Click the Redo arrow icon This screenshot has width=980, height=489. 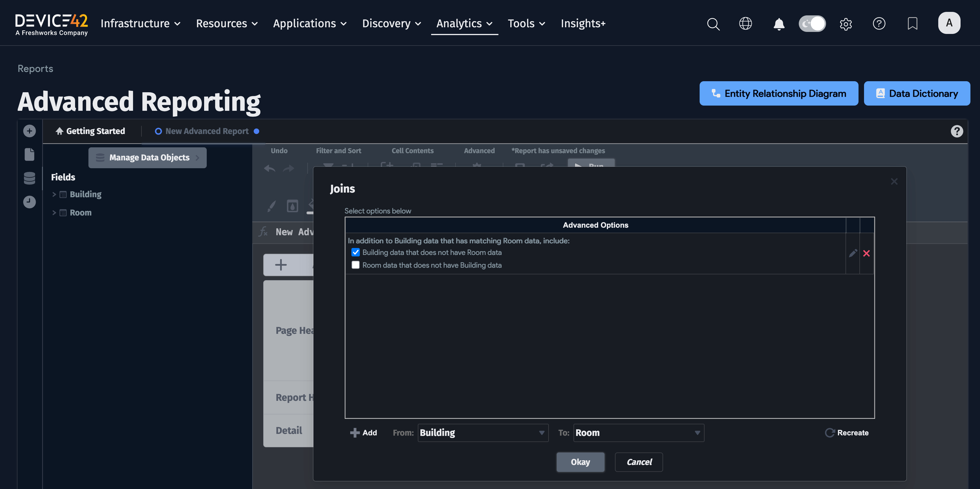click(x=289, y=168)
